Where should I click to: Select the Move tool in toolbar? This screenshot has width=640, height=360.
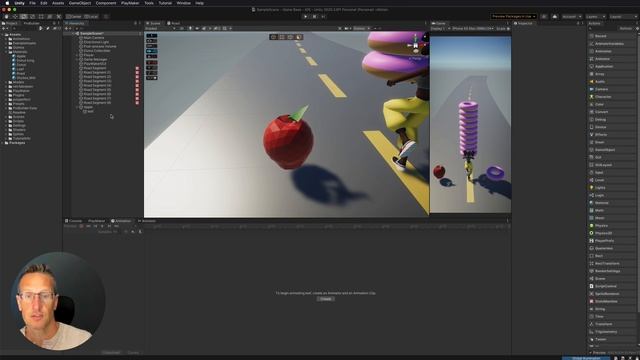(15, 17)
